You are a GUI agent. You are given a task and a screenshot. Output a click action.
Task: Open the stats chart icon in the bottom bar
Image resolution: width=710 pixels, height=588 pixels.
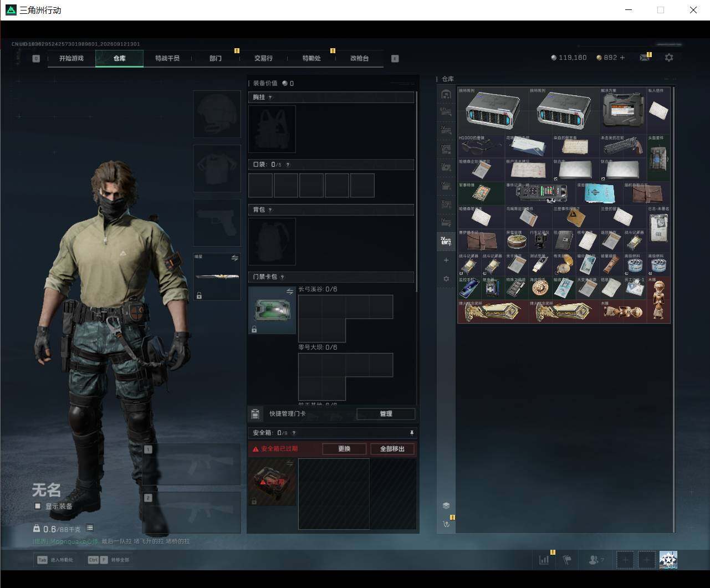click(x=544, y=560)
